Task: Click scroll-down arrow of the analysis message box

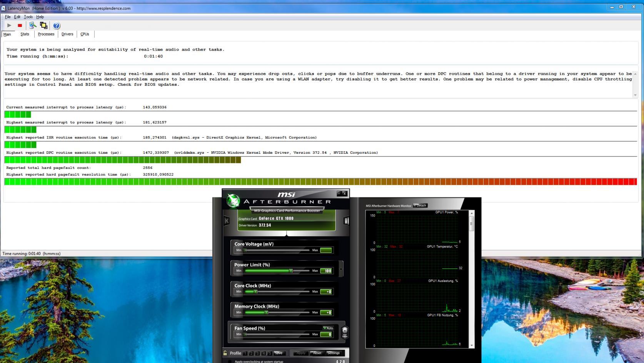Action: [635, 95]
